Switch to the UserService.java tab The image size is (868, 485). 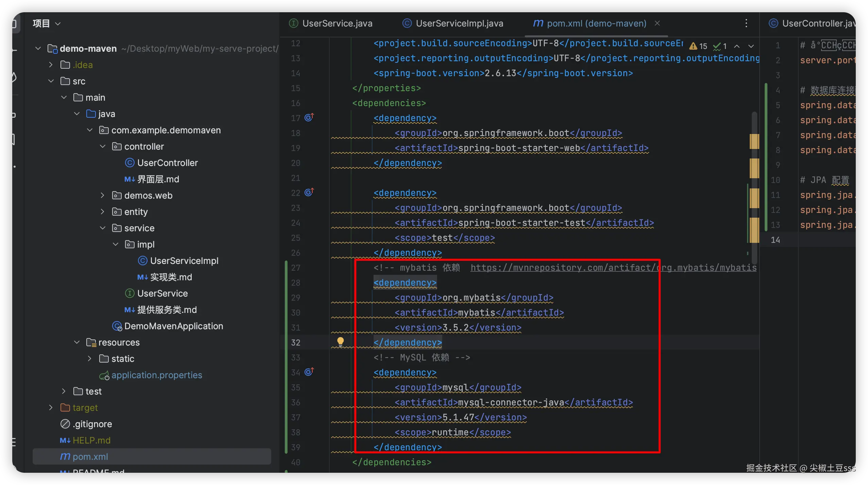[337, 23]
